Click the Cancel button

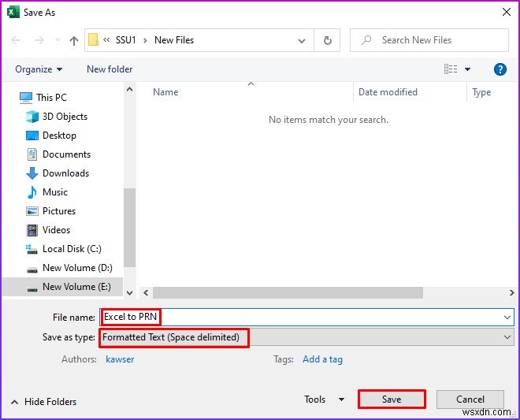(470, 400)
